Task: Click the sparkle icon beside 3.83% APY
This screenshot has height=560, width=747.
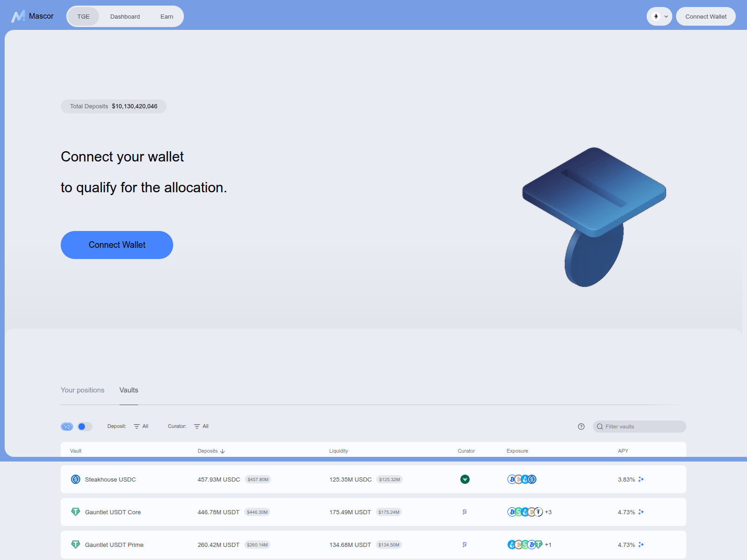Action: coord(641,479)
